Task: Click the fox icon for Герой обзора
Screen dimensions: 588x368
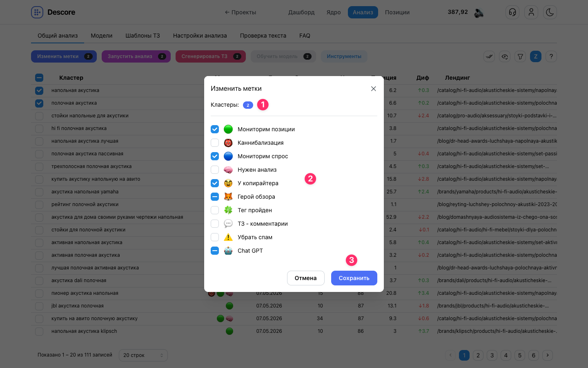Action: pos(228,197)
